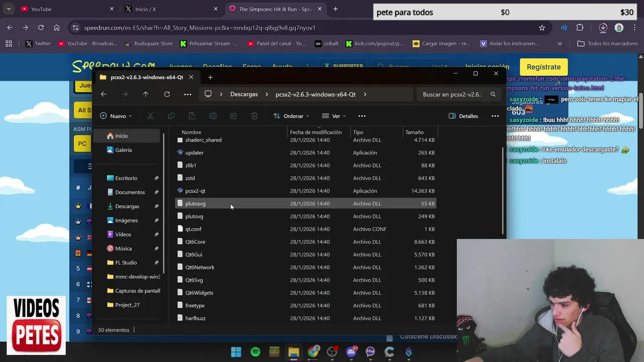The image size is (644, 362).
Task: Click the search magnifier in Explorer
Action: pyautogui.click(x=493, y=94)
